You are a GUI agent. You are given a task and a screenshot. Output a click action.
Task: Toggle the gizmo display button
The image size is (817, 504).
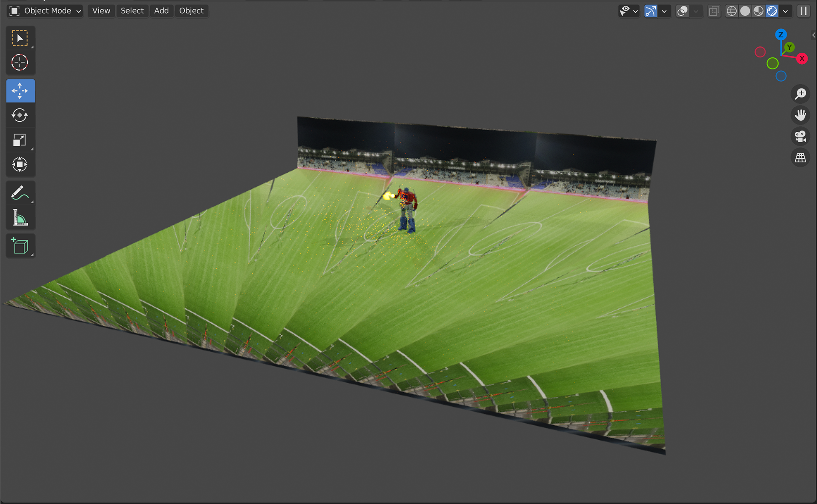point(651,11)
